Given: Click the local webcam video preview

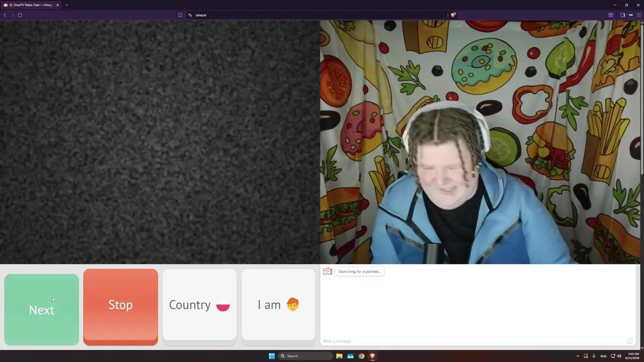Looking at the screenshot, I should click(480, 142).
